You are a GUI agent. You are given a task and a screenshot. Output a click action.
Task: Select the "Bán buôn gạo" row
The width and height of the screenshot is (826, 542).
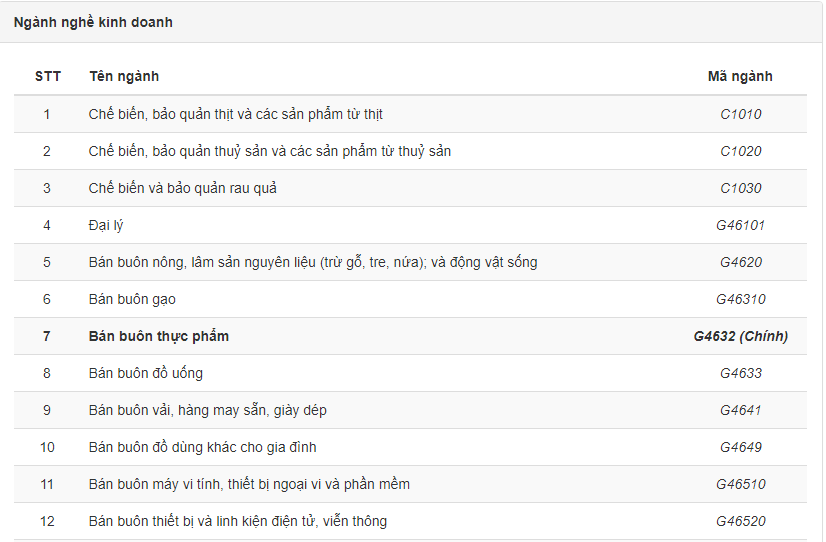pos(132,299)
